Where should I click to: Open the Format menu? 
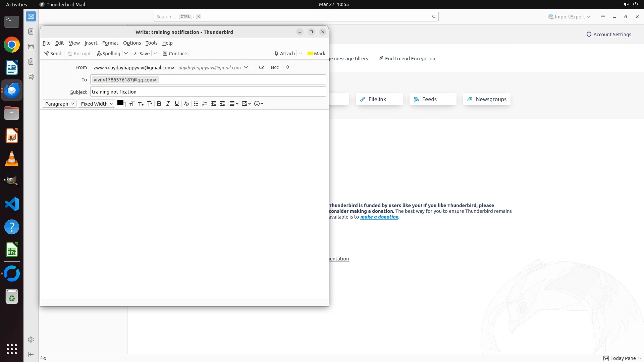click(110, 43)
